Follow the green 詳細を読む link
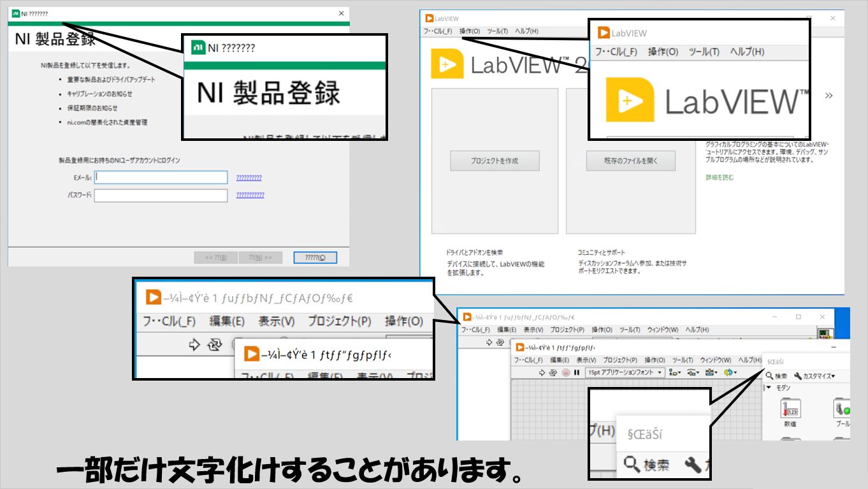The image size is (868, 489). (720, 177)
